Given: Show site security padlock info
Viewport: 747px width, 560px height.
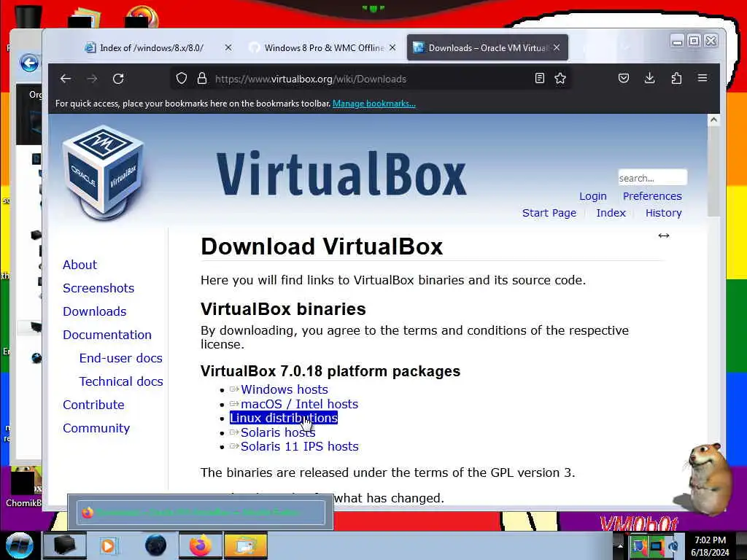Looking at the screenshot, I should [x=202, y=78].
